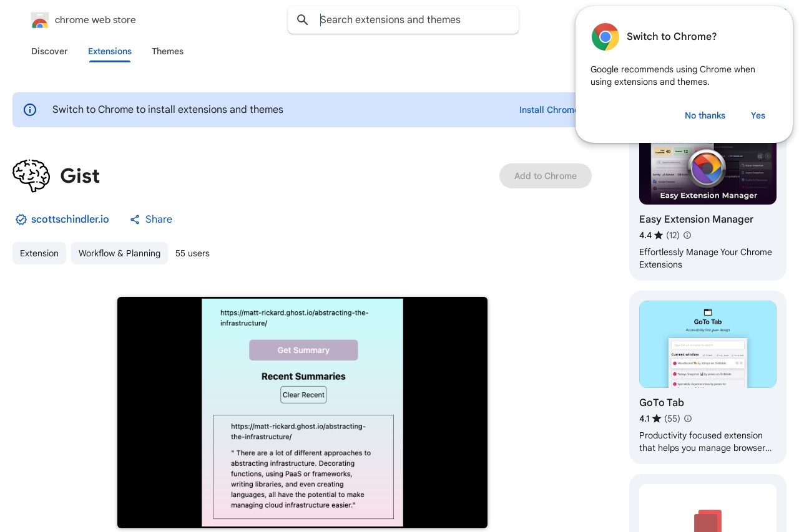Click Effortlessly Manage Your Chrome Extensions description
Image resolution: width=799 pixels, height=532 pixels.
click(705, 258)
